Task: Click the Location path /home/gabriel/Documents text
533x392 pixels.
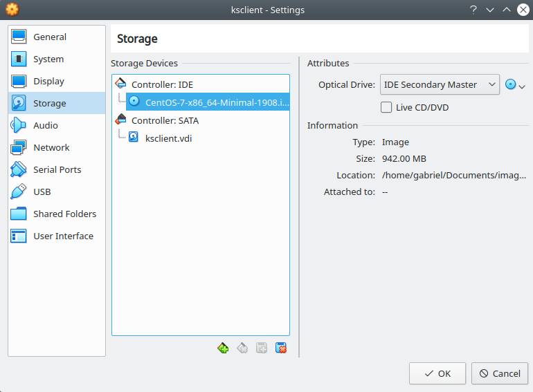Action: (x=453, y=175)
